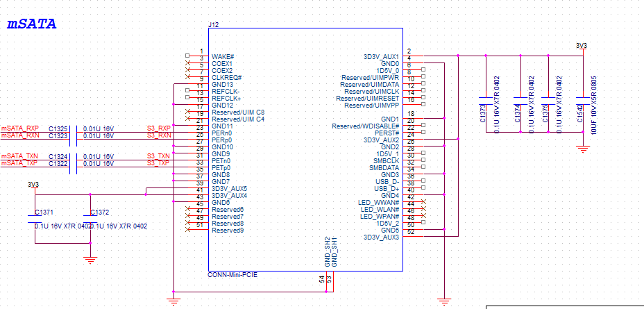Screen dimensions: 644x309
Task: Select the LED_WLAN# pin name
Action: [x=380, y=210]
